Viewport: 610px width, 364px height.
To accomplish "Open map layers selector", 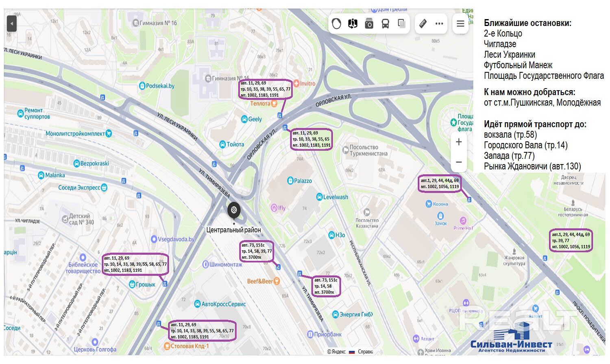I will pyautogui.click(x=401, y=24).
